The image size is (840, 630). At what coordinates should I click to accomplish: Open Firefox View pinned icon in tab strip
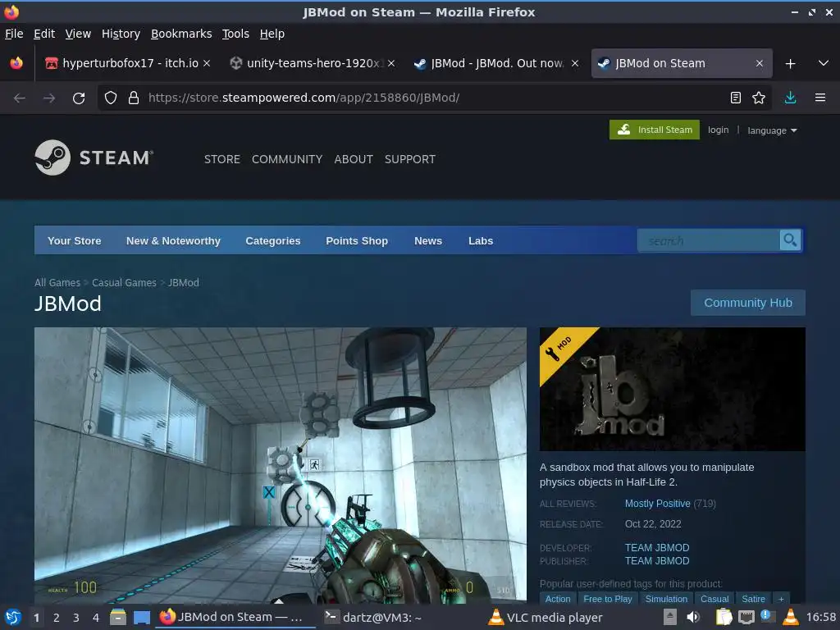point(16,63)
